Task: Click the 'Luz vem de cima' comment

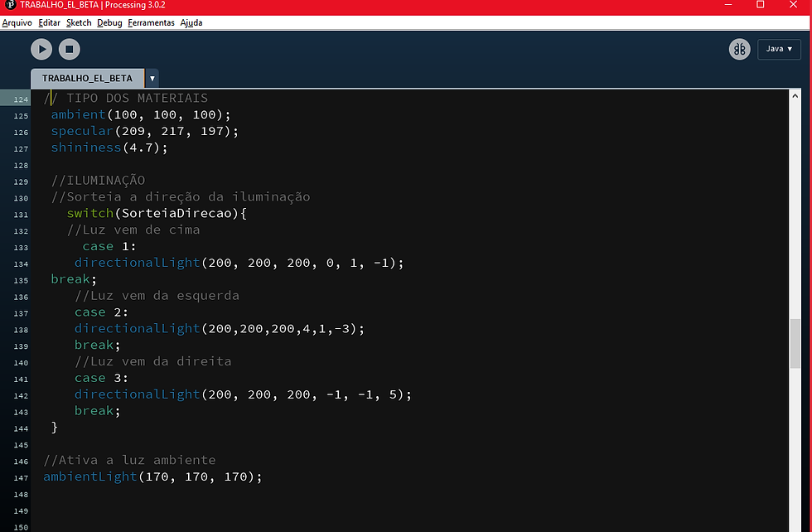Action: coord(133,230)
